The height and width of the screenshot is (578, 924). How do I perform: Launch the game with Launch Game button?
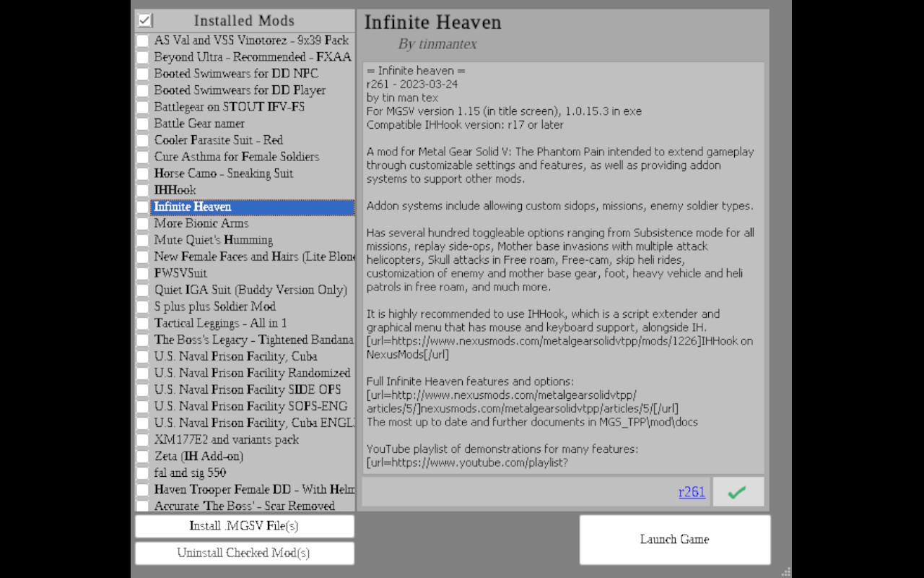674,540
